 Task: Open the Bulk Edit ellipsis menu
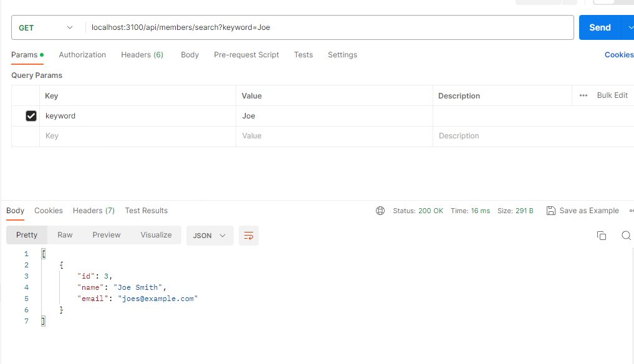click(x=584, y=95)
